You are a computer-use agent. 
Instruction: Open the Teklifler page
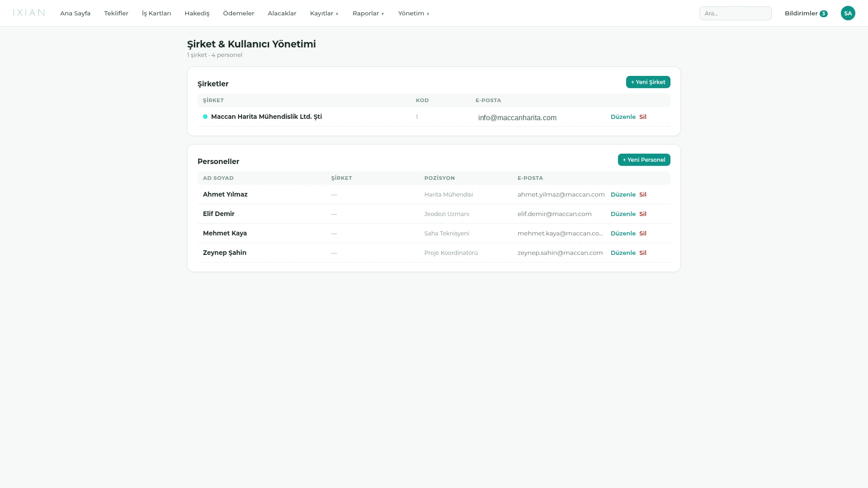[116, 13]
